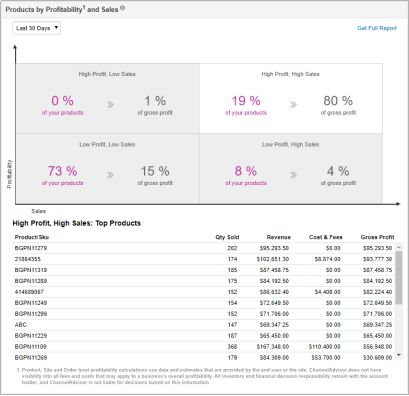Select the Low Profit, Low Sales quadrant
The width and height of the screenshot is (409, 396).
tap(107, 169)
